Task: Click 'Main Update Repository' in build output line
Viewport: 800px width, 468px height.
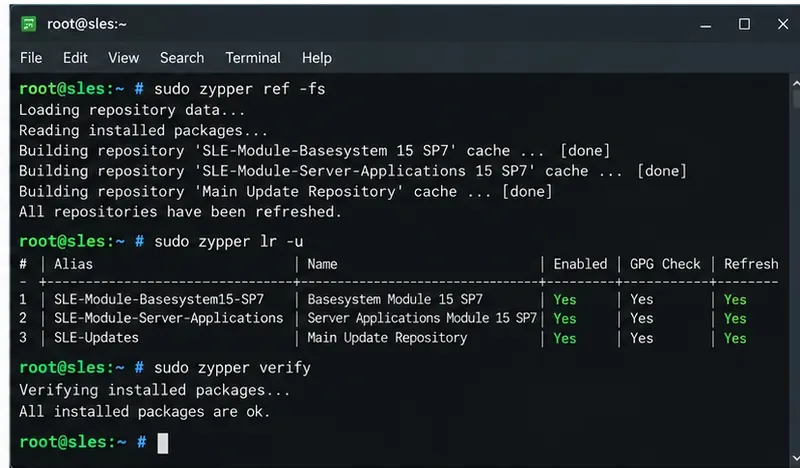Action: coord(299,192)
